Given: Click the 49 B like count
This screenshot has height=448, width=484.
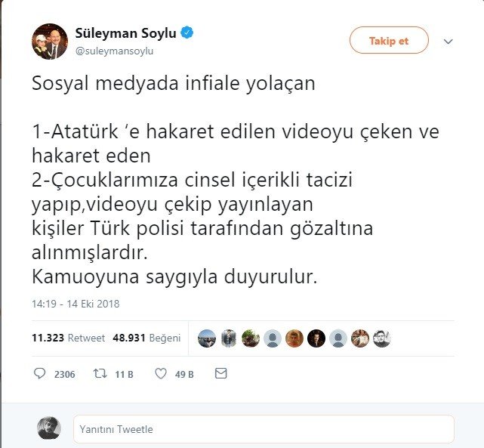Looking at the screenshot, I should (184, 375).
